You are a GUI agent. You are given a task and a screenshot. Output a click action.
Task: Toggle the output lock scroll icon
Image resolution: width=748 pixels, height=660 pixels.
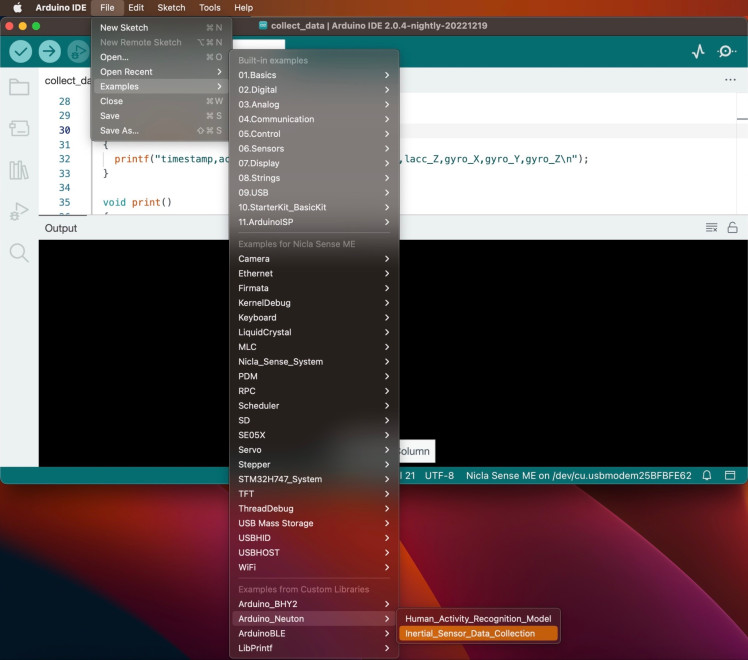click(732, 228)
